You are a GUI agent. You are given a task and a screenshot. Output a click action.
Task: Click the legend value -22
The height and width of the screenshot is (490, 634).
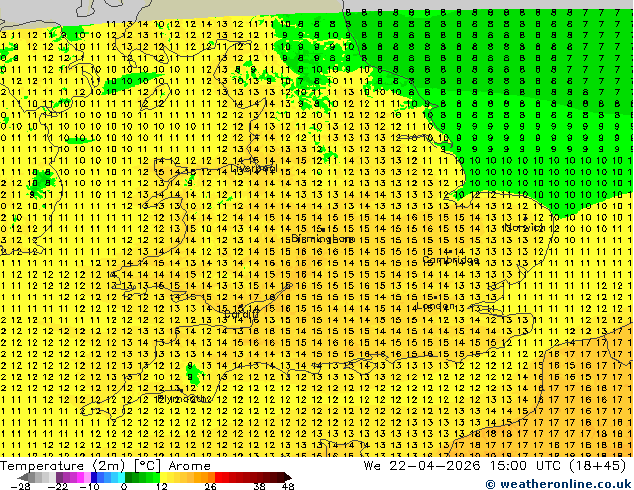click(x=58, y=486)
